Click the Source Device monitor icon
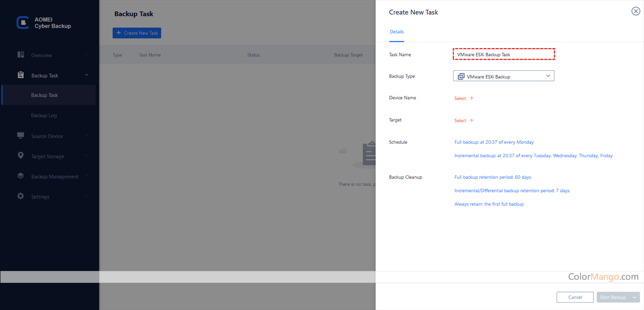This screenshot has width=644, height=310. (21, 135)
